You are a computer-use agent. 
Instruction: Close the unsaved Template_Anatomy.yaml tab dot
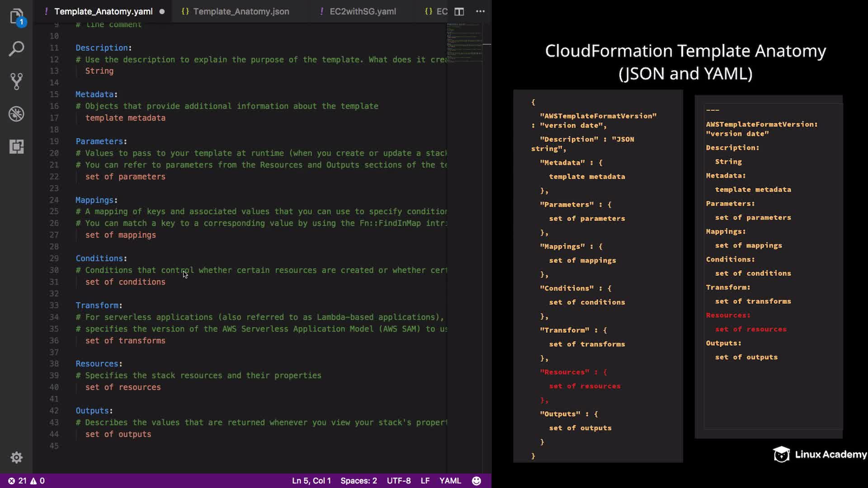coord(162,12)
